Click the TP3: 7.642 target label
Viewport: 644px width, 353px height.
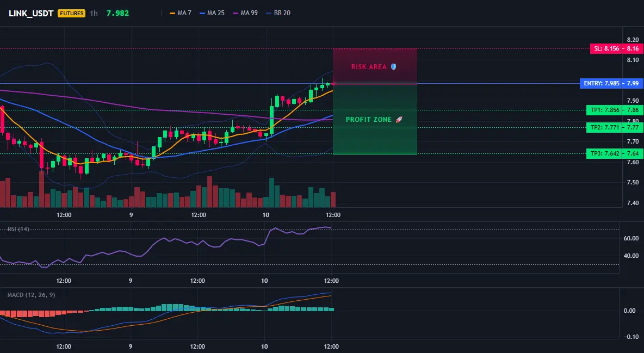[604, 154]
